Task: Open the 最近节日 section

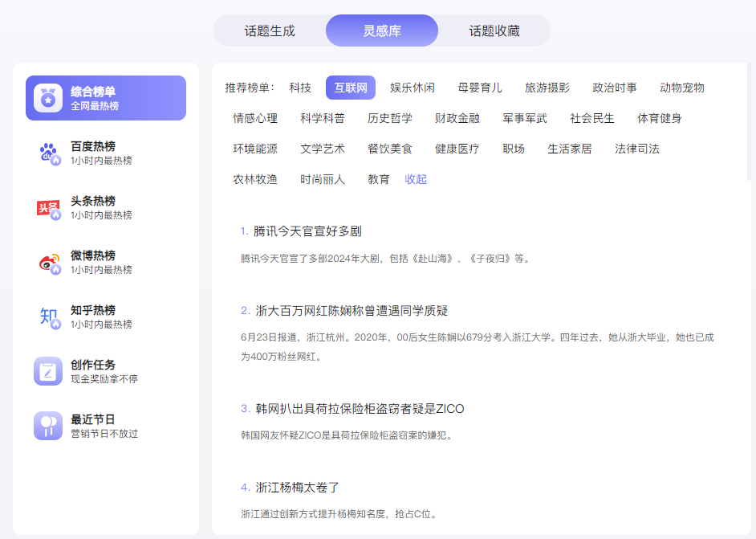Action: pyautogui.click(x=106, y=426)
